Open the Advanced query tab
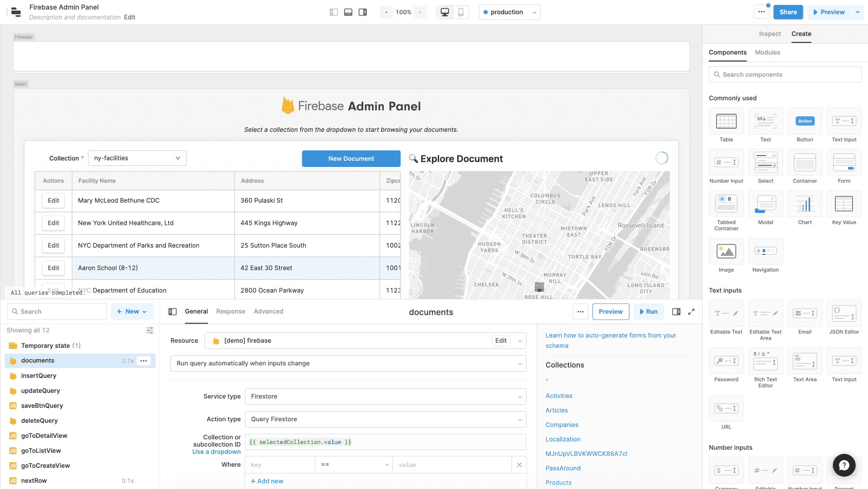This screenshot has height=489, width=868. (x=268, y=312)
